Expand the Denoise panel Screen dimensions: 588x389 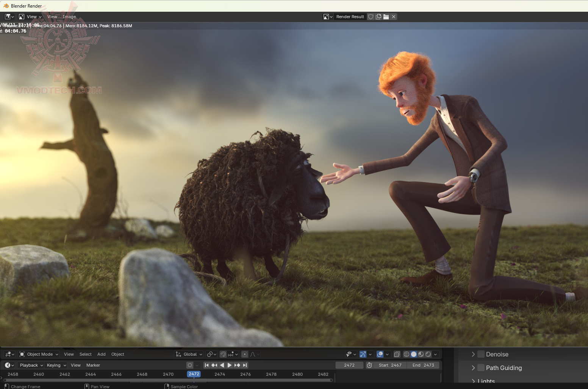click(x=473, y=354)
